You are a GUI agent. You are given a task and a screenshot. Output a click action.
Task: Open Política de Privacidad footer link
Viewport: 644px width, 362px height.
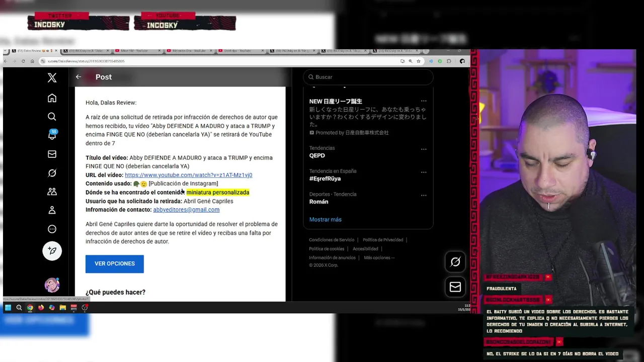(x=383, y=240)
